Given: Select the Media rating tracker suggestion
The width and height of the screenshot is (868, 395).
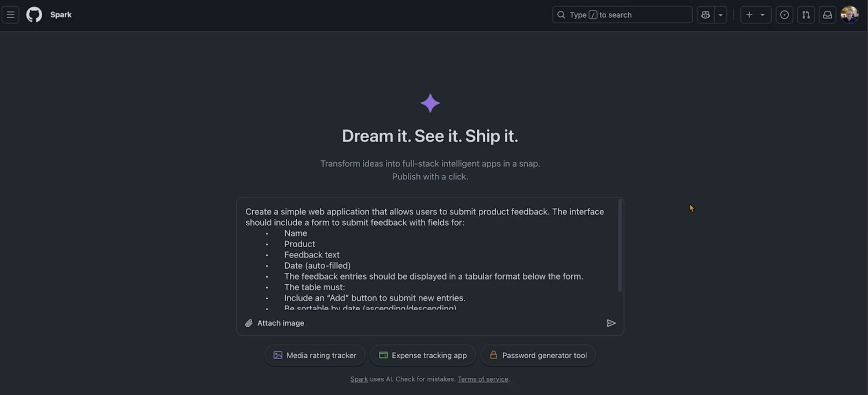Looking at the screenshot, I should (315, 355).
